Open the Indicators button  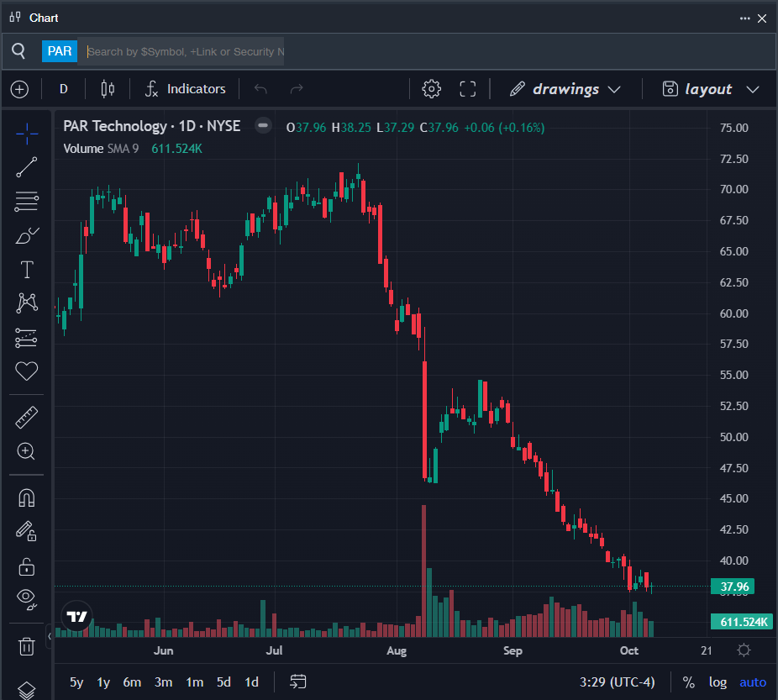(x=185, y=89)
